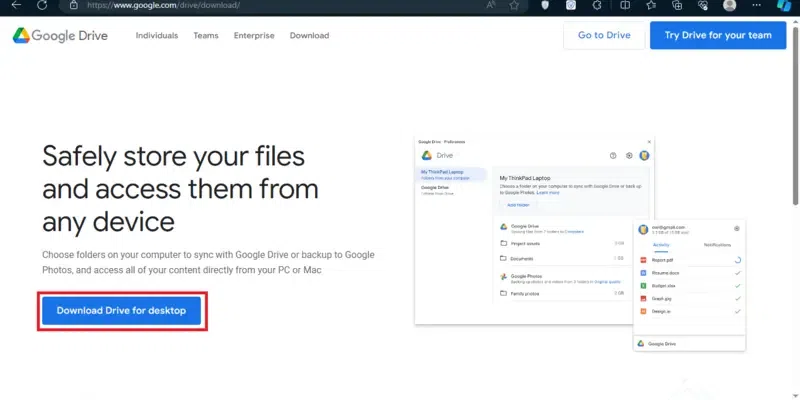Open the Download nav item
Viewport: 800px width, 400px height.
(x=309, y=36)
